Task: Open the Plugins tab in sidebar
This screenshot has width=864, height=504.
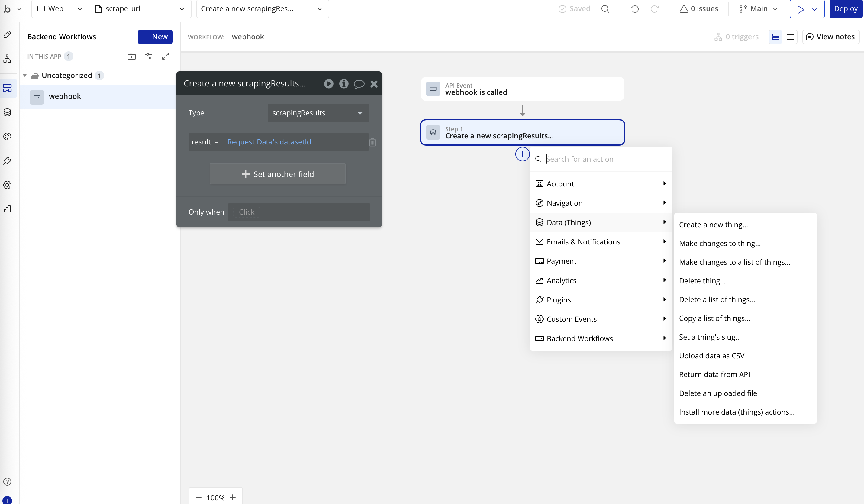Action: (8, 160)
